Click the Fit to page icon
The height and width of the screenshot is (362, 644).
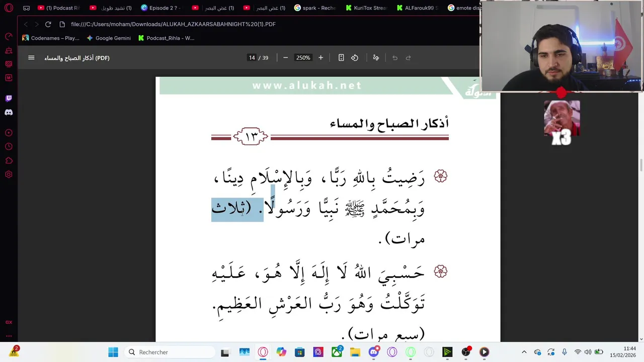[x=341, y=58]
